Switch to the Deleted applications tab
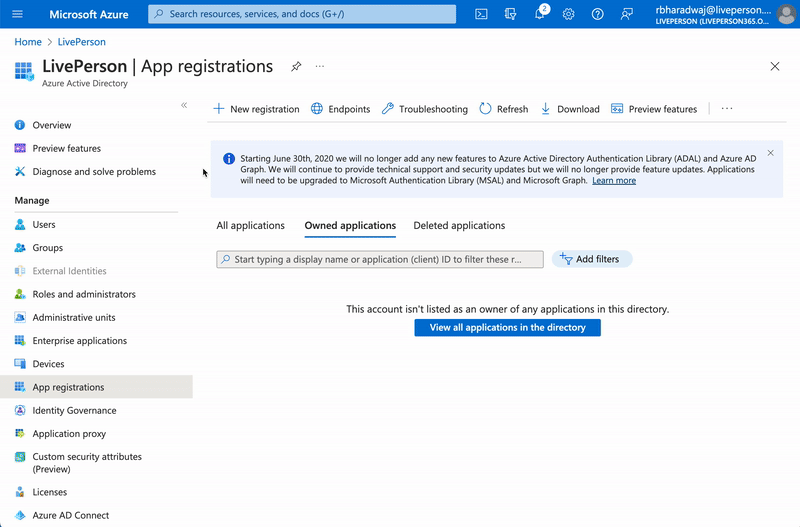The width and height of the screenshot is (800, 527). (x=459, y=225)
